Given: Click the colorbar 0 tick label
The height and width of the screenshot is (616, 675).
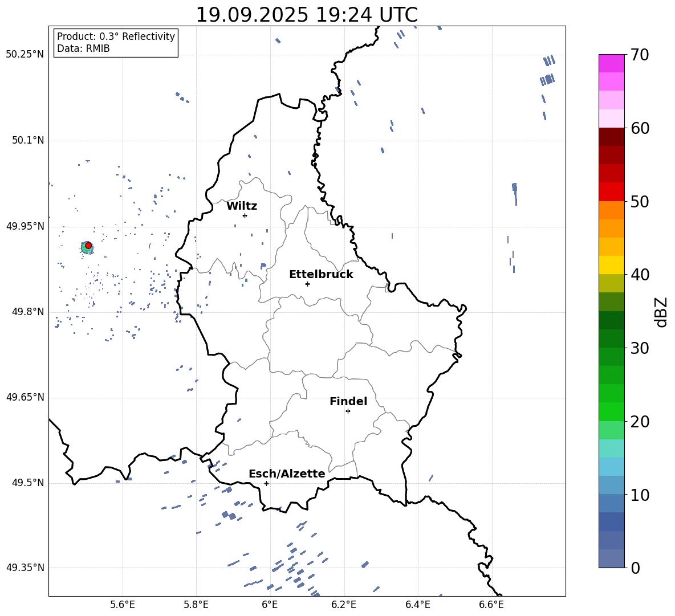Looking at the screenshot, I should pos(635,568).
